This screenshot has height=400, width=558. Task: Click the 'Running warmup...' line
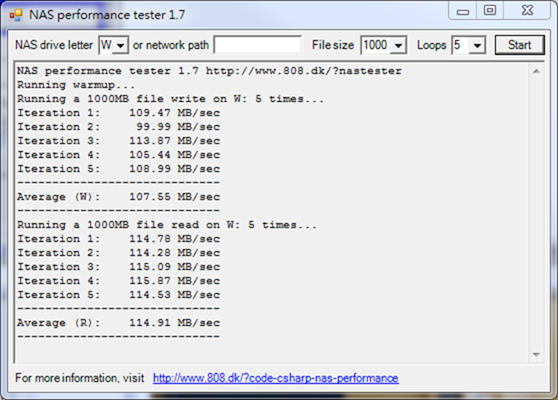pyautogui.click(x=76, y=85)
